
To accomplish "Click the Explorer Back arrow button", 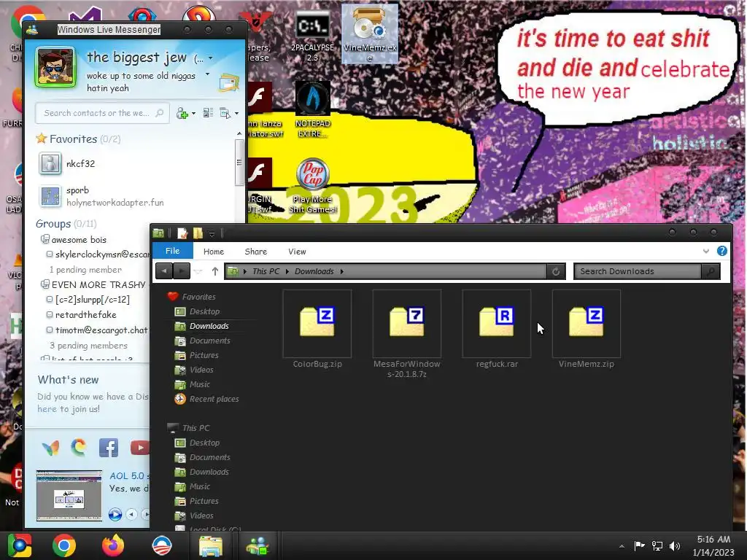I will click(x=164, y=271).
